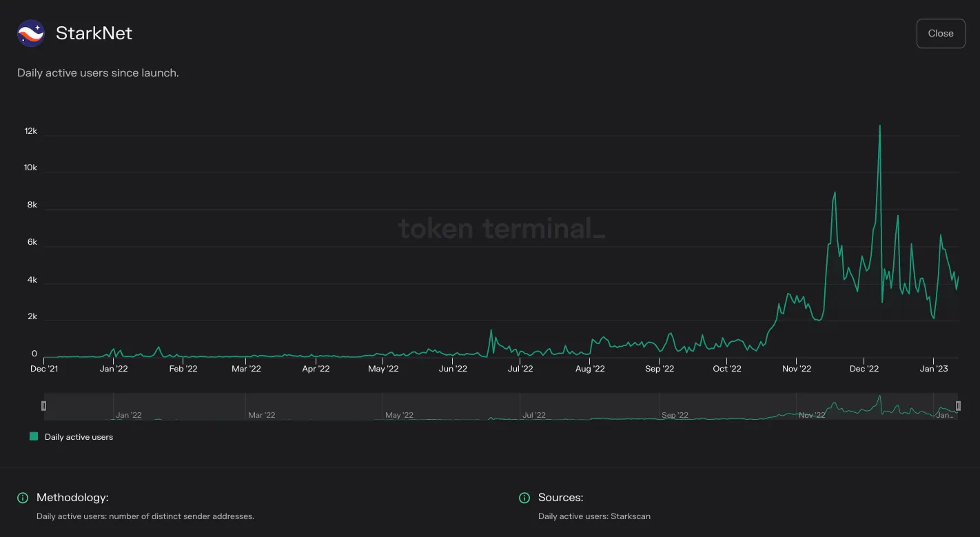
Task: Click the Sources heading
Action: 560,497
